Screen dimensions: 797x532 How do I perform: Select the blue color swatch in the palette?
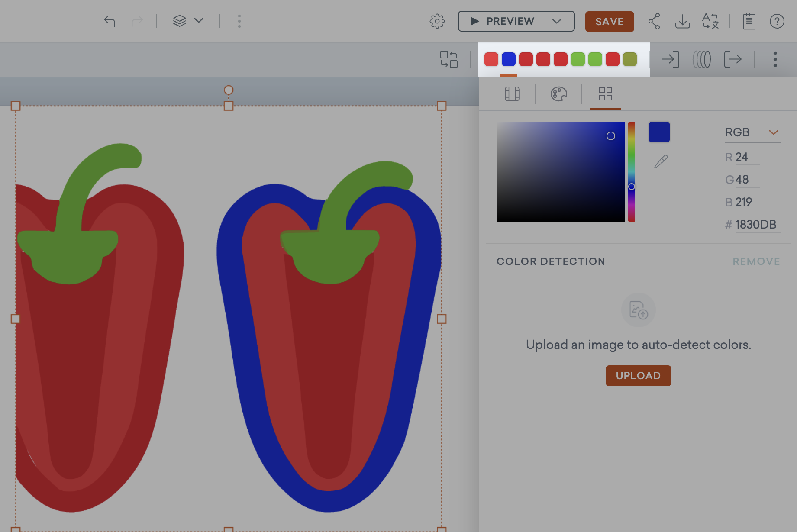[508, 59]
